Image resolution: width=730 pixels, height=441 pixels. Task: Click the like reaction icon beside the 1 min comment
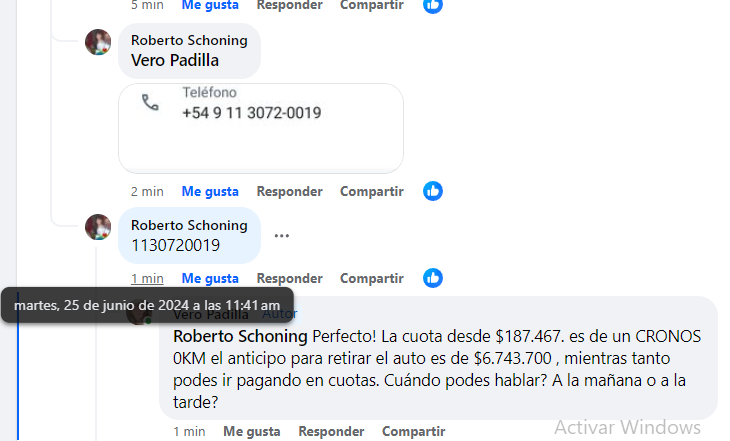pos(433,278)
